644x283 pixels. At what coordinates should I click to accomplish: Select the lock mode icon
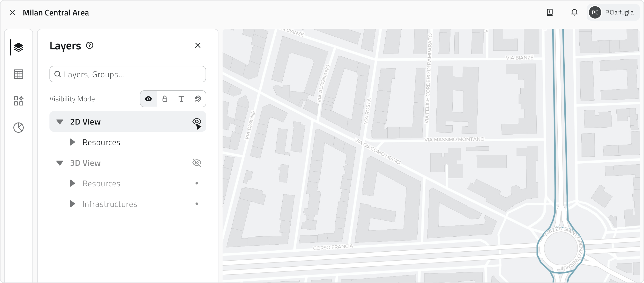(165, 99)
